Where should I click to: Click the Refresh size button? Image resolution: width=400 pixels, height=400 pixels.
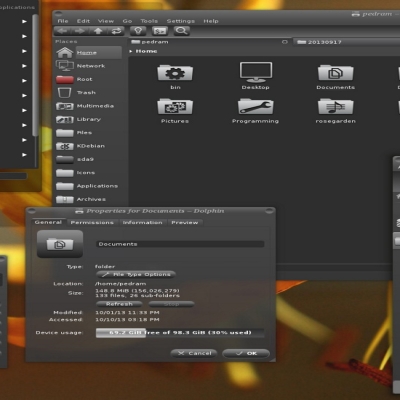(119, 304)
